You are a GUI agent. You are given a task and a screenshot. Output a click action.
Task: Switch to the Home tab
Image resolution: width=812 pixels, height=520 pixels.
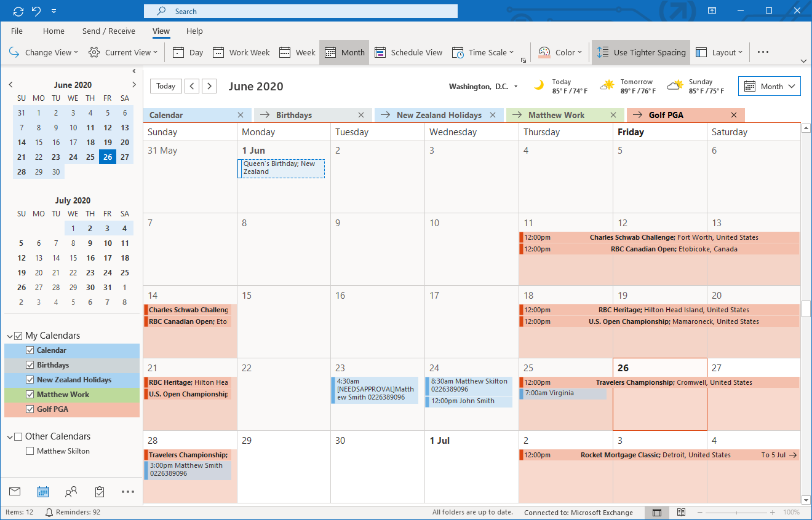coord(54,31)
